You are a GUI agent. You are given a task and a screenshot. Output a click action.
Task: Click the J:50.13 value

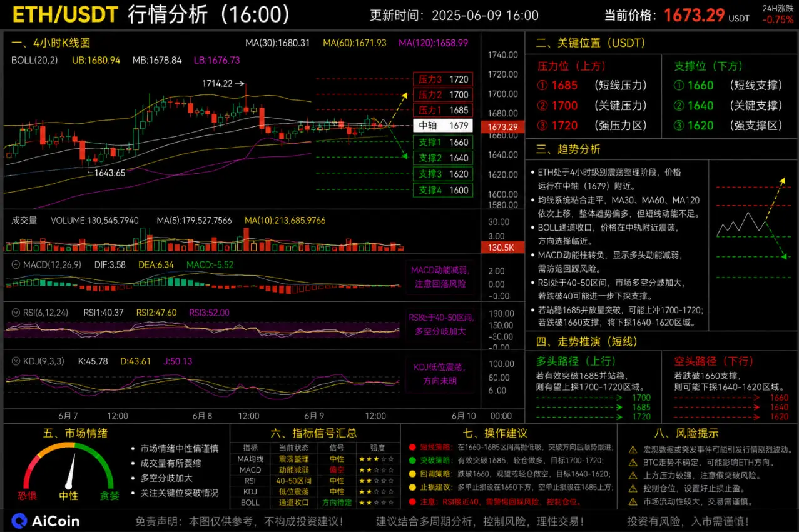point(178,361)
